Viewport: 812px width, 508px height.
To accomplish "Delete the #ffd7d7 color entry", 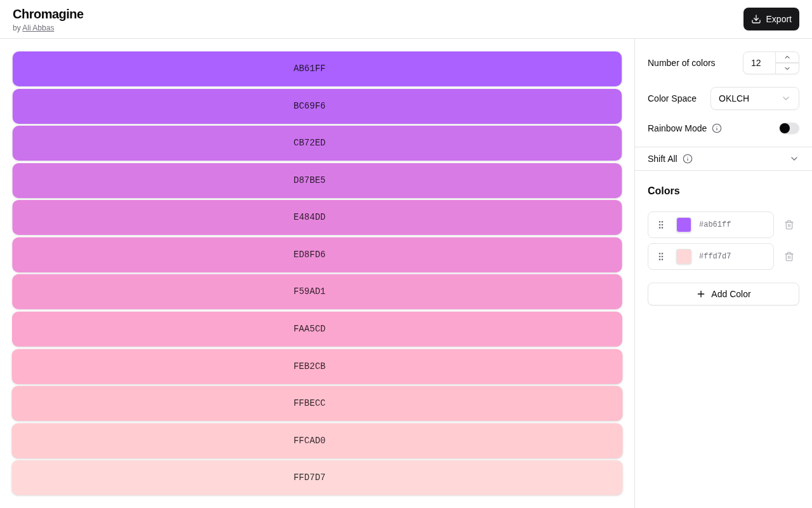I will pyautogui.click(x=789, y=257).
